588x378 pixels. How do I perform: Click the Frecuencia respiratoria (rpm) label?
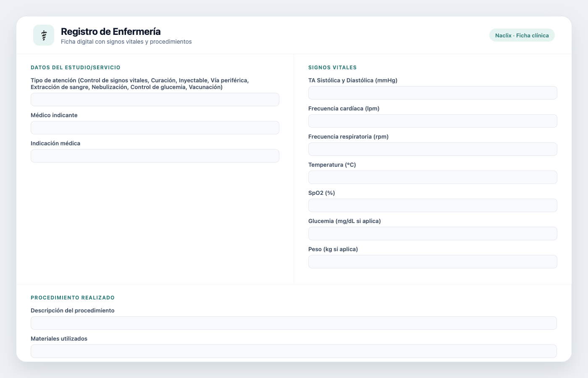(x=349, y=136)
